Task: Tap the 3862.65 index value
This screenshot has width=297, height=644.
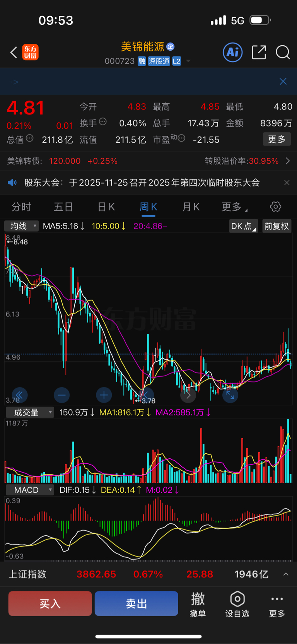Action: (x=96, y=574)
